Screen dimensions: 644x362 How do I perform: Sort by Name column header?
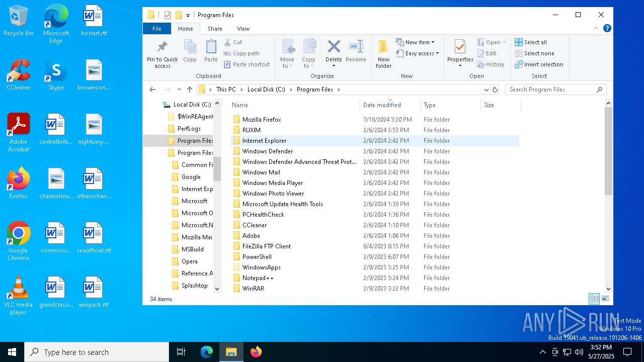[x=295, y=105]
